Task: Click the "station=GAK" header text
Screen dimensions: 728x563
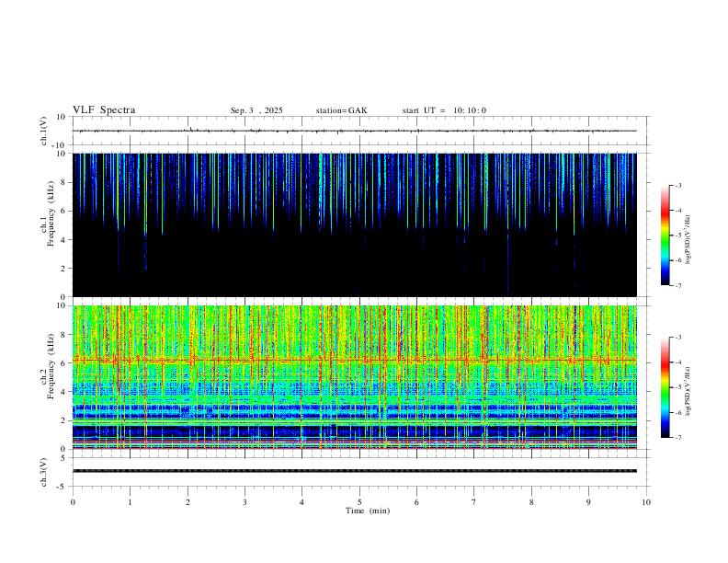Action: [x=341, y=110]
